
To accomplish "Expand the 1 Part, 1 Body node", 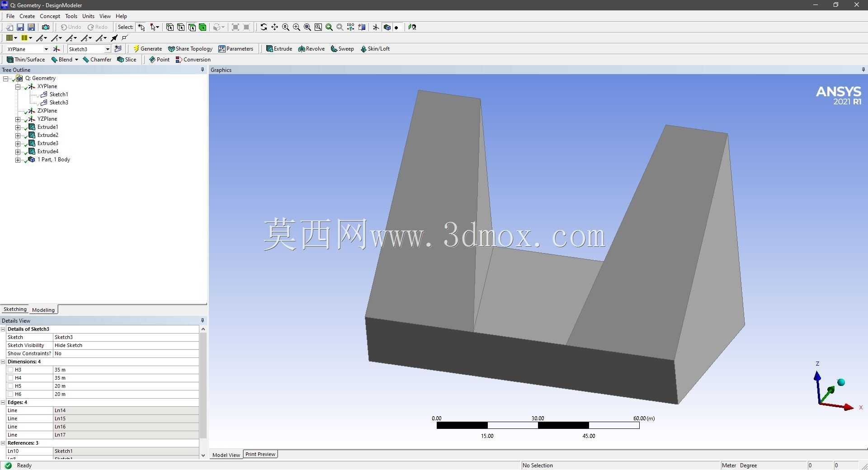I will 18,160.
